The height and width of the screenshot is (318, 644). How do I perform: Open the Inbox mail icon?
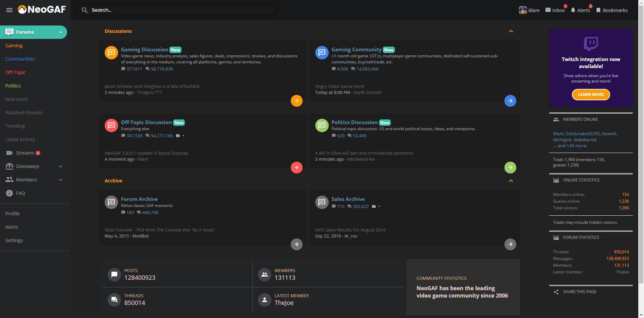548,10
